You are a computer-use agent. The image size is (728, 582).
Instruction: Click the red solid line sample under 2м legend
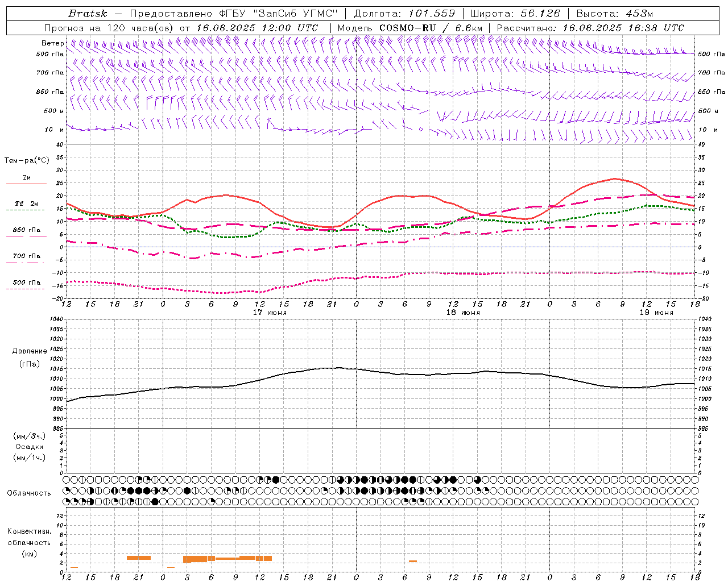tap(26, 184)
